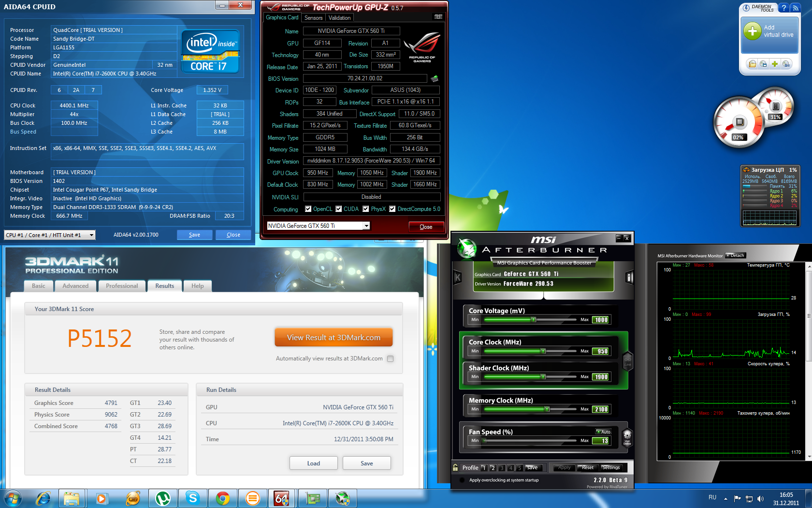Image resolution: width=812 pixels, height=508 pixels.
Task: Click Detach in Afterburner Hardware Monitor
Action: tap(736, 255)
